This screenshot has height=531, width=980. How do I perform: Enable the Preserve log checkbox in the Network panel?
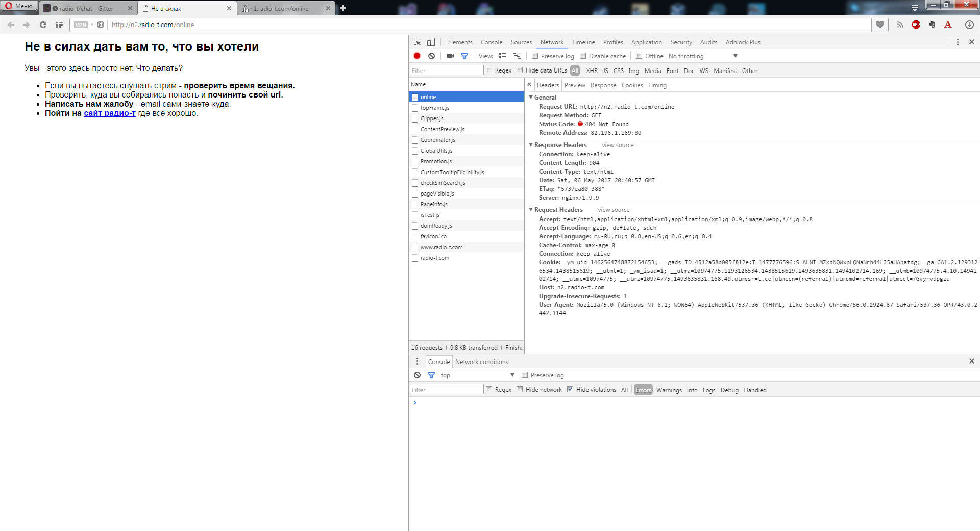[535, 56]
